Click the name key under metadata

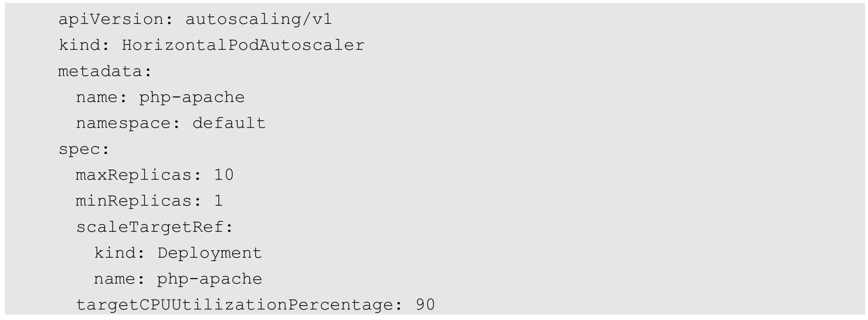[x=97, y=97]
